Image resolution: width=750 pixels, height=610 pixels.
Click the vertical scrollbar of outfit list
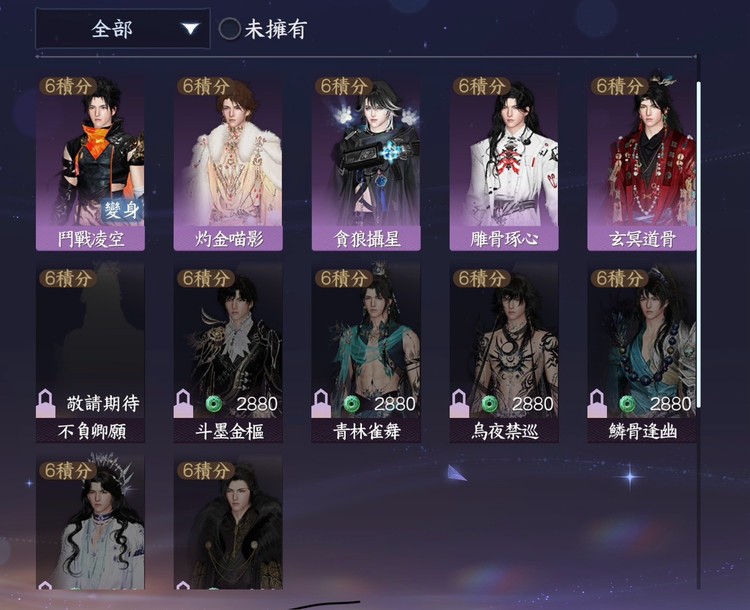(x=698, y=244)
